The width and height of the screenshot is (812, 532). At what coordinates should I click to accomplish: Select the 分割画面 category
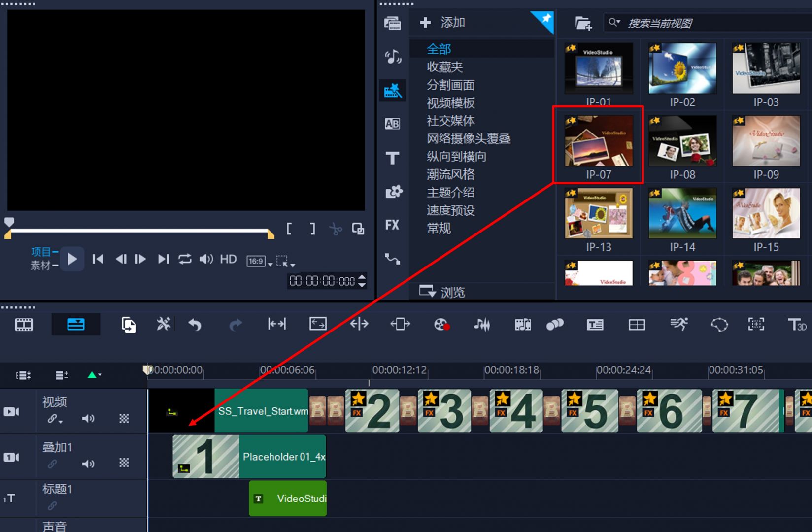tap(450, 85)
